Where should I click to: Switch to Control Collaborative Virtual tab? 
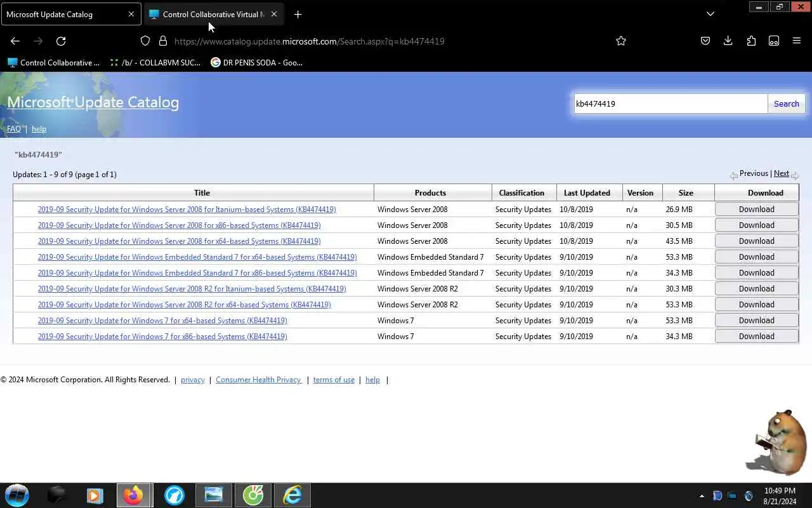coord(214,14)
